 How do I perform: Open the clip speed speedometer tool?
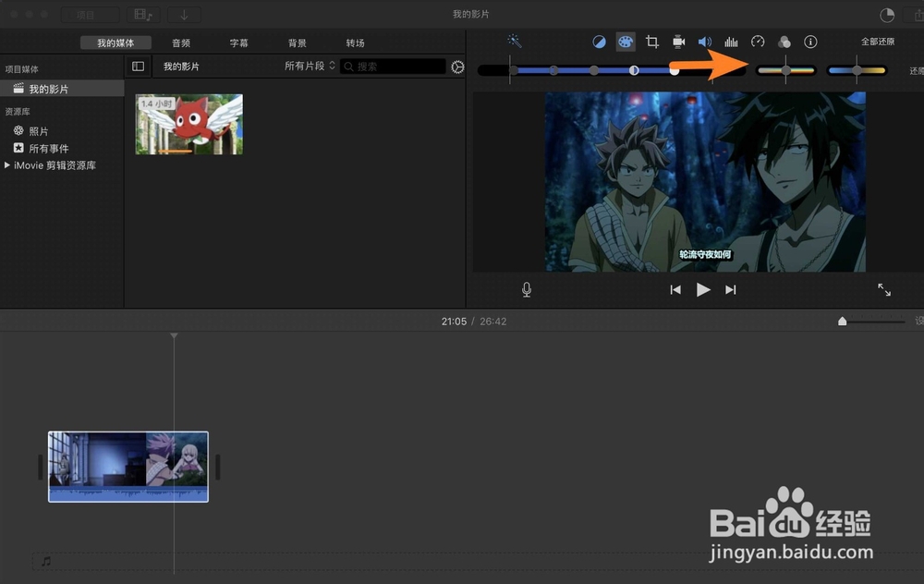click(x=758, y=42)
